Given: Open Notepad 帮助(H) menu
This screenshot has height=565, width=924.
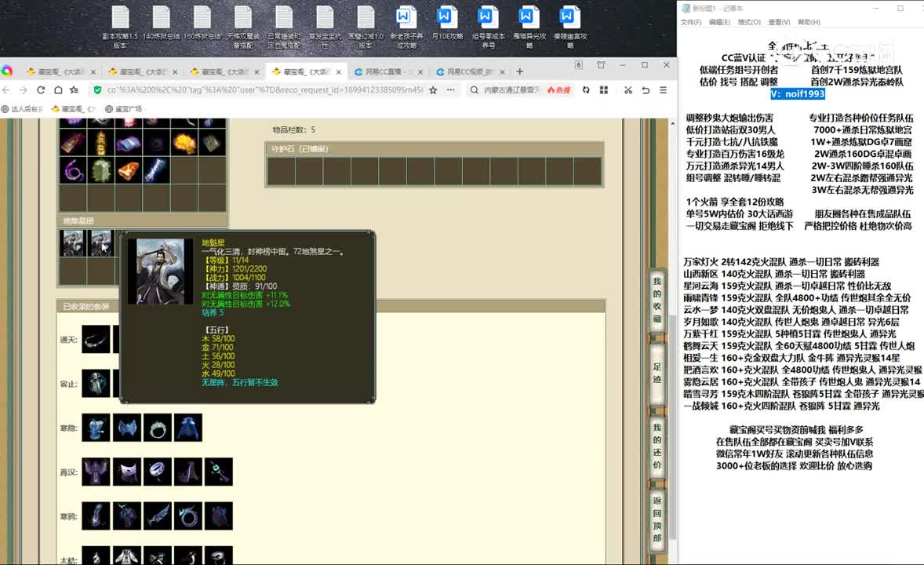Looking at the screenshot, I should (809, 22).
